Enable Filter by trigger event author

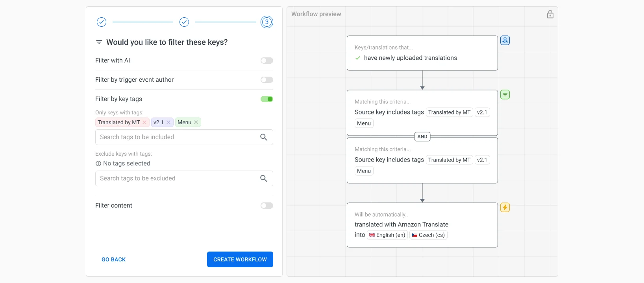266,80
